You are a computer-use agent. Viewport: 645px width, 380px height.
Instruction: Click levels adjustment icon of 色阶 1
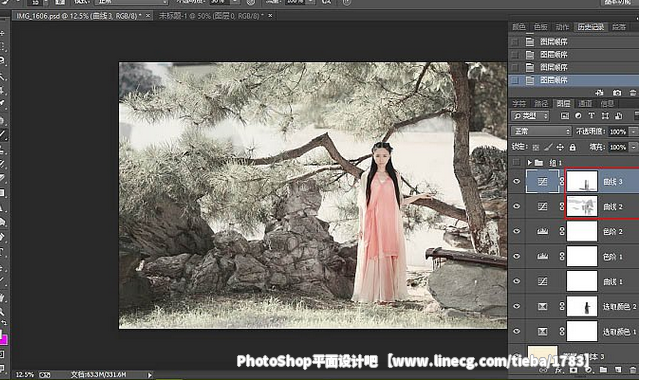tap(543, 257)
